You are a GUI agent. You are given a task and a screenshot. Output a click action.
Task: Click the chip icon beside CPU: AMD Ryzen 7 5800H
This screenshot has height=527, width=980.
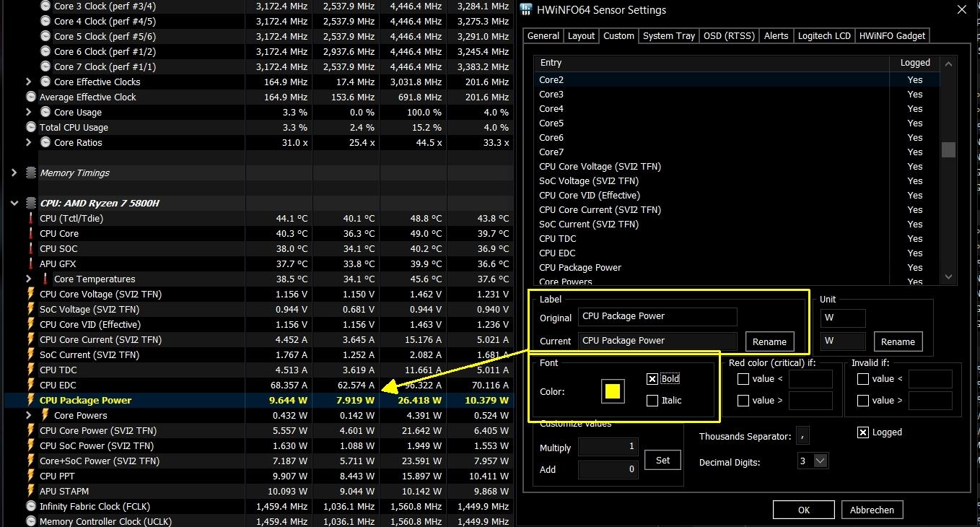click(x=30, y=203)
